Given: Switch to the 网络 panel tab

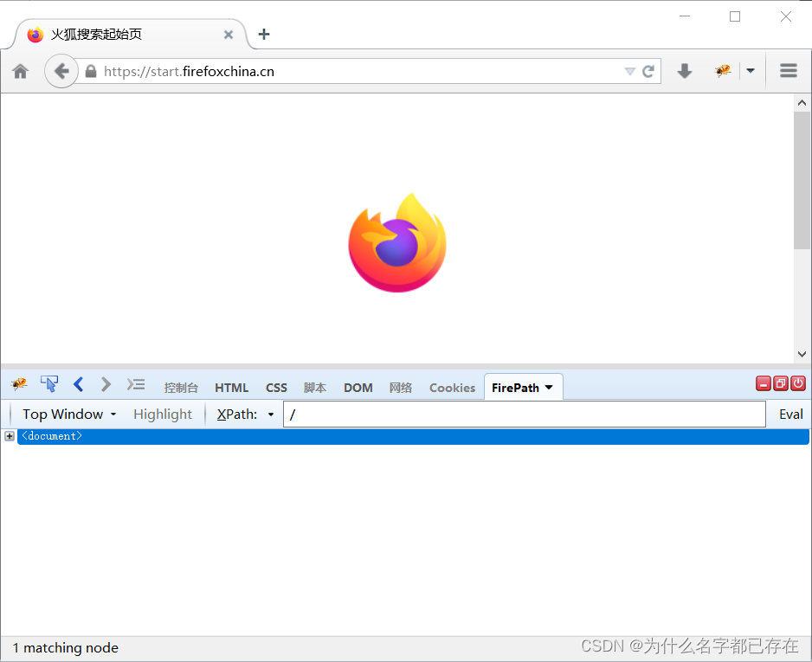Looking at the screenshot, I should click(x=401, y=388).
